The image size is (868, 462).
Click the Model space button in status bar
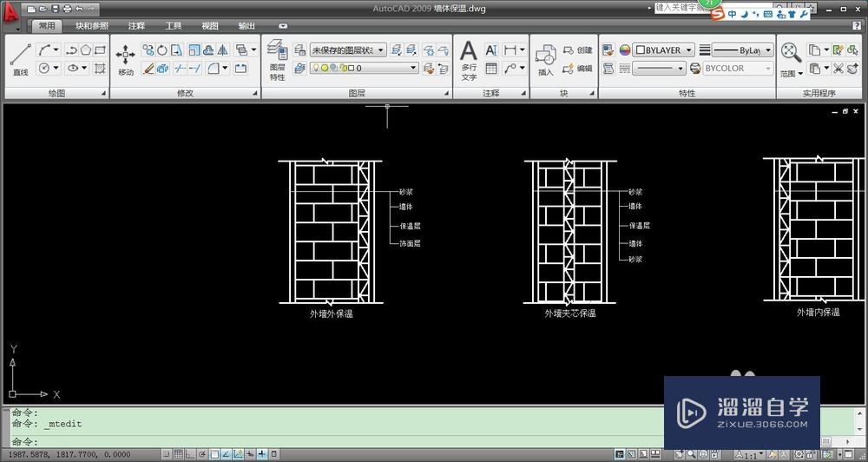point(620,454)
